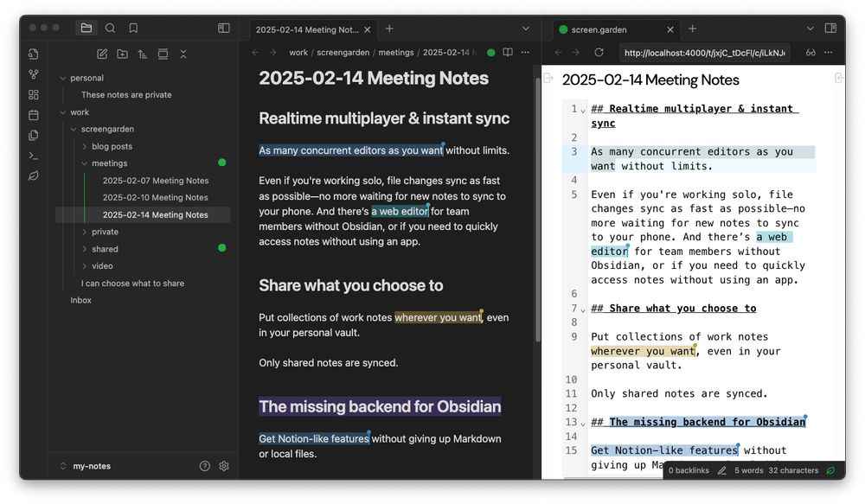This screenshot has width=865, height=504.
Task: Open the my-notes vault switcher
Action: tap(86, 467)
